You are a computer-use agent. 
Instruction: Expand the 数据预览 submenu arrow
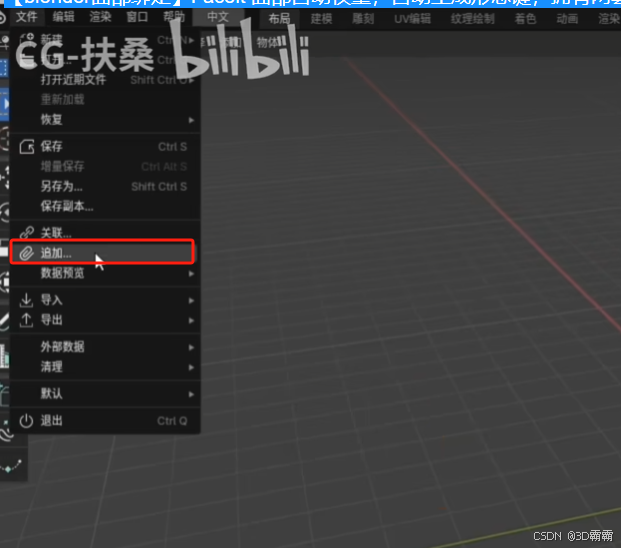(191, 274)
